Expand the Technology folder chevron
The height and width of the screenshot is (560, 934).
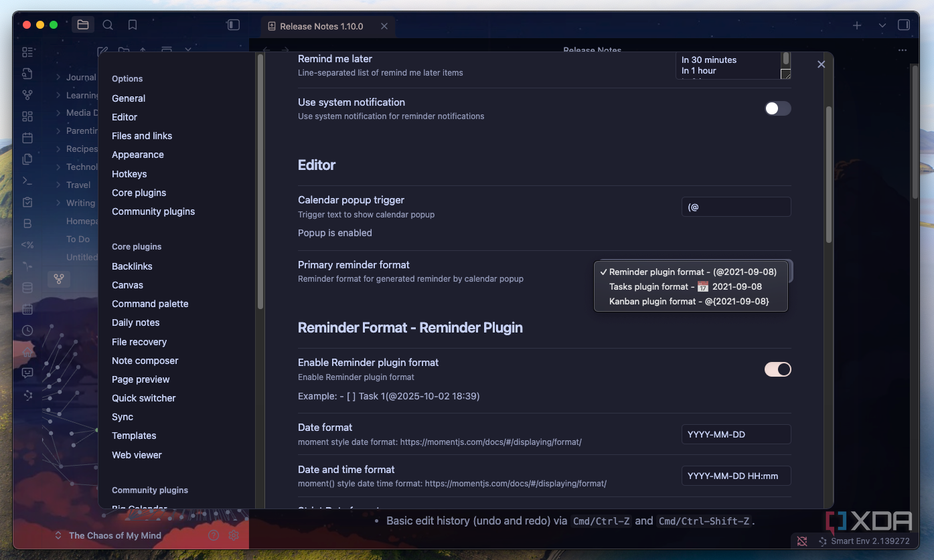click(x=58, y=167)
